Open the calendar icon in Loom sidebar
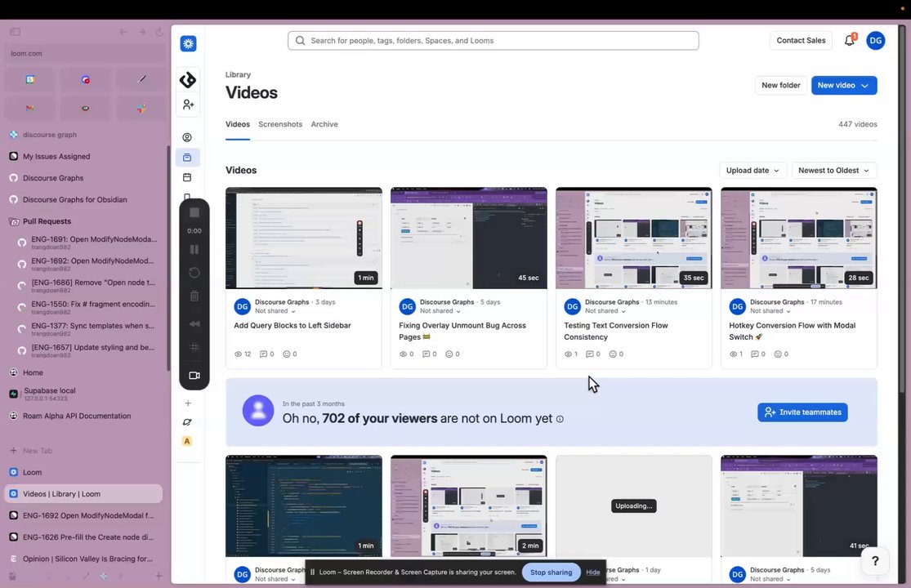911x588 pixels. point(187,177)
